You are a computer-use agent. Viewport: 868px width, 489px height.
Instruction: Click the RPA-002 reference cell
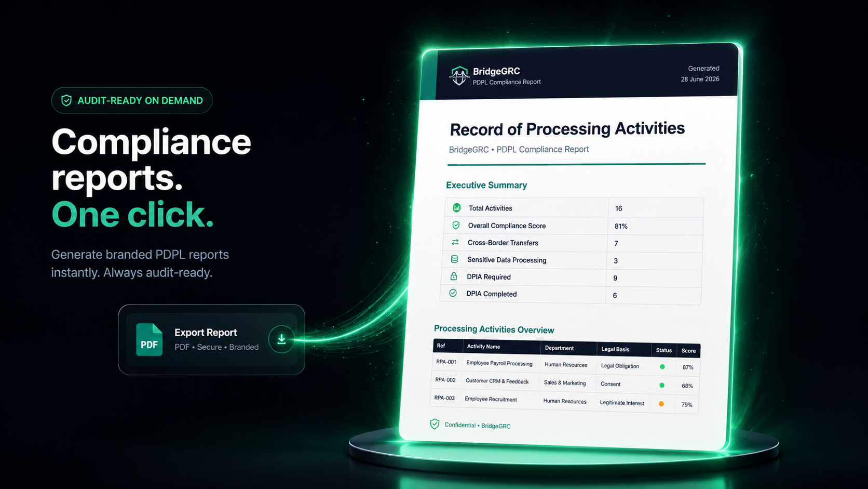pyautogui.click(x=445, y=380)
